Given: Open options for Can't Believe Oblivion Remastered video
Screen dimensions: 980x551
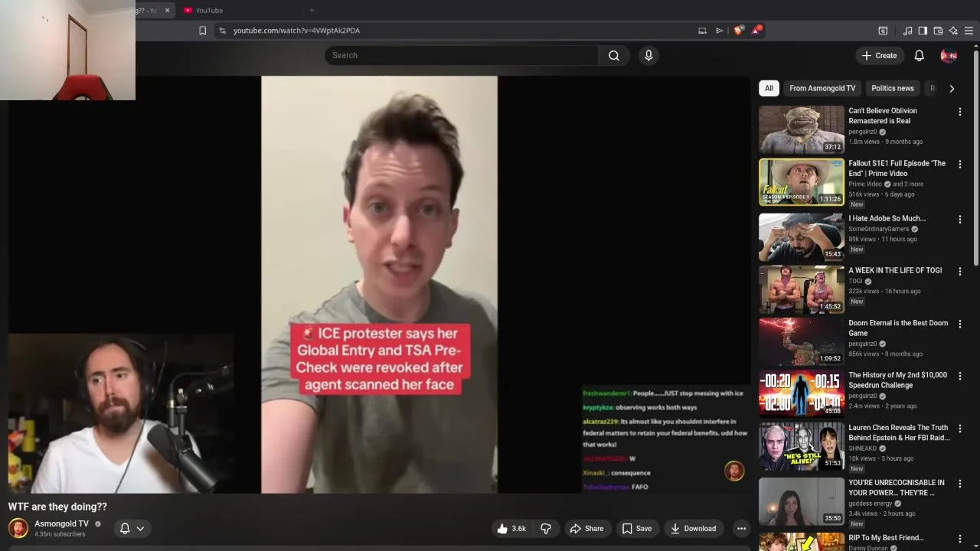Looking at the screenshot, I should point(959,112).
